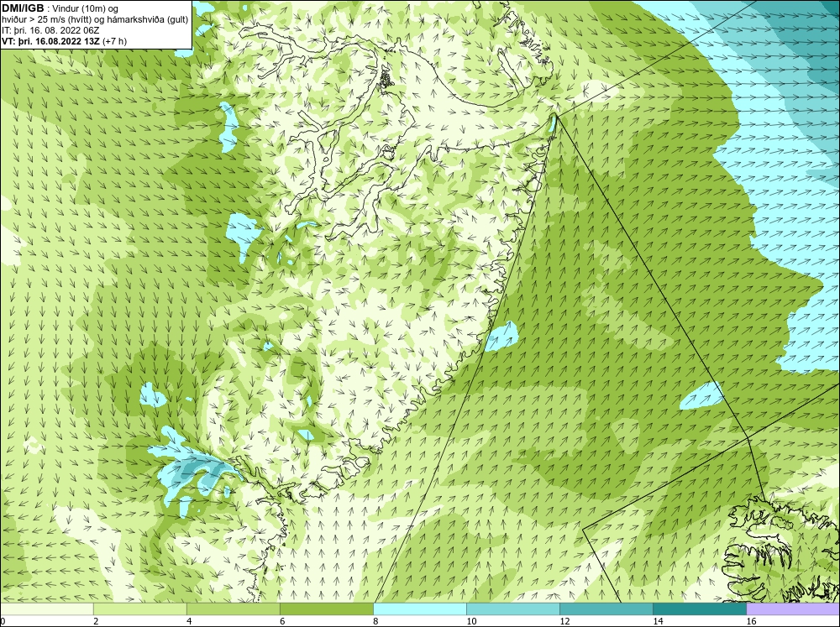Click the DMI/IGB title text
Image resolution: width=840 pixels, height=627 pixels.
23,8
